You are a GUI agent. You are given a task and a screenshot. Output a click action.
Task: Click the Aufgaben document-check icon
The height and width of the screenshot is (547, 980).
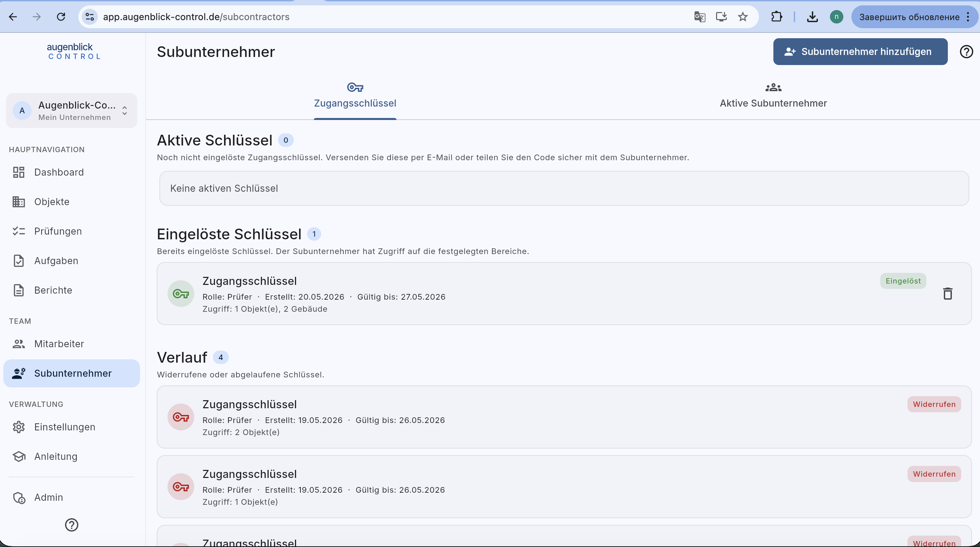tap(19, 261)
